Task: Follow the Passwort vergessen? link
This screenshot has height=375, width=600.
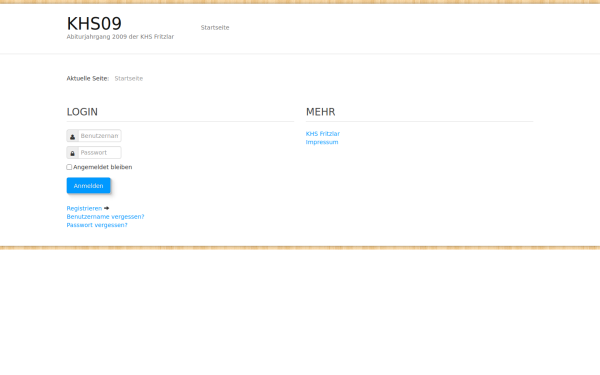Action: pos(97,225)
